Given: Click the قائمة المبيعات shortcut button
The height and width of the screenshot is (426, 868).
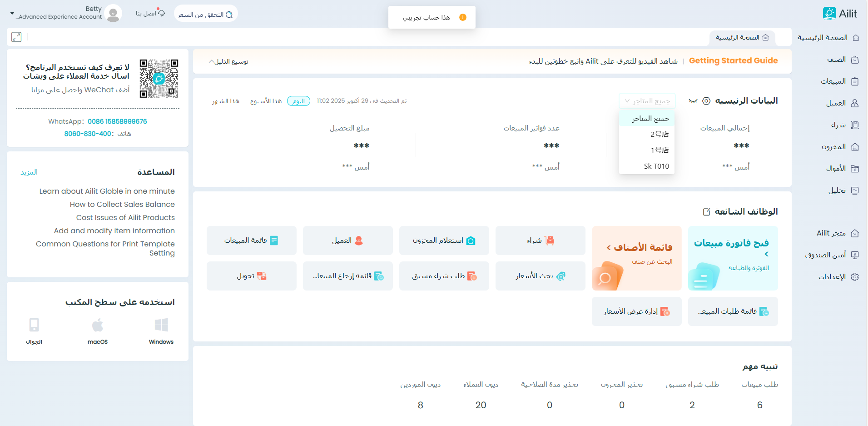Looking at the screenshot, I should point(251,241).
